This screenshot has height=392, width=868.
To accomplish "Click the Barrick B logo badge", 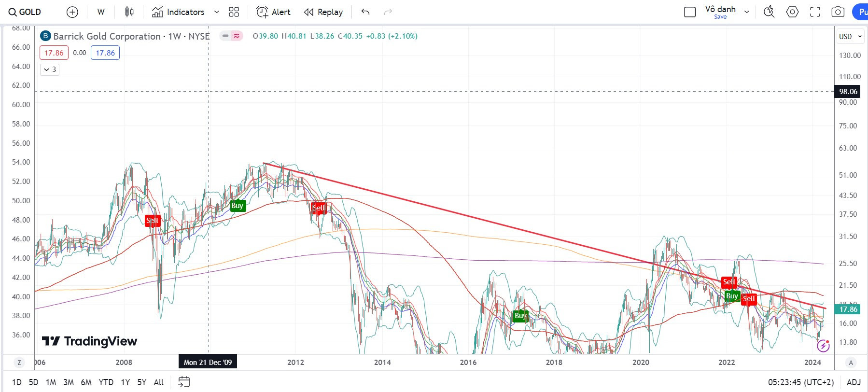I will (45, 36).
